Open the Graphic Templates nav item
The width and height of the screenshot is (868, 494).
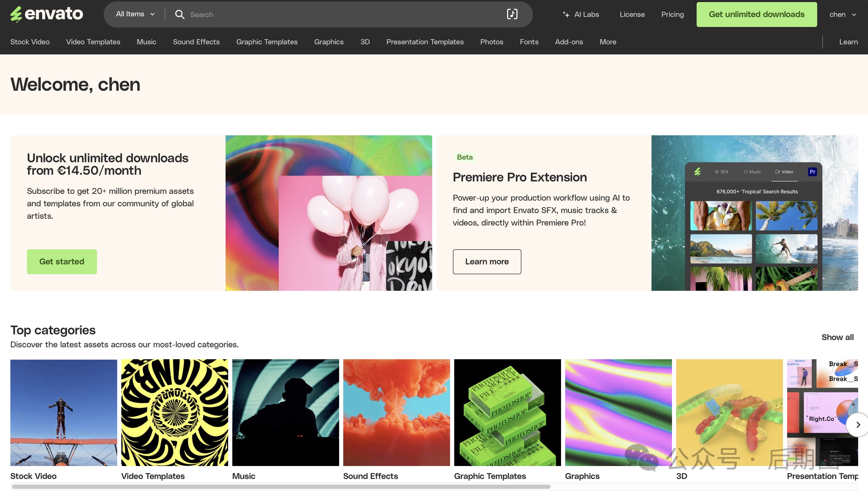[267, 42]
